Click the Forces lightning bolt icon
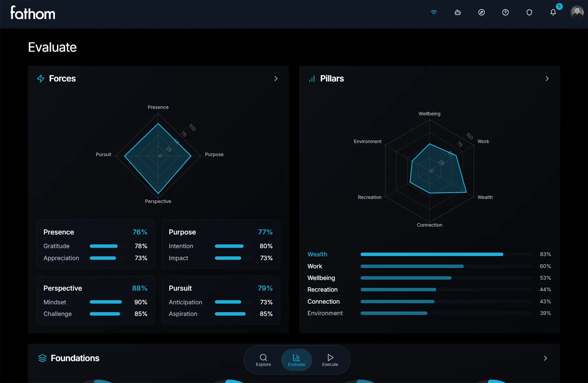The height and width of the screenshot is (383, 588). [x=41, y=78]
